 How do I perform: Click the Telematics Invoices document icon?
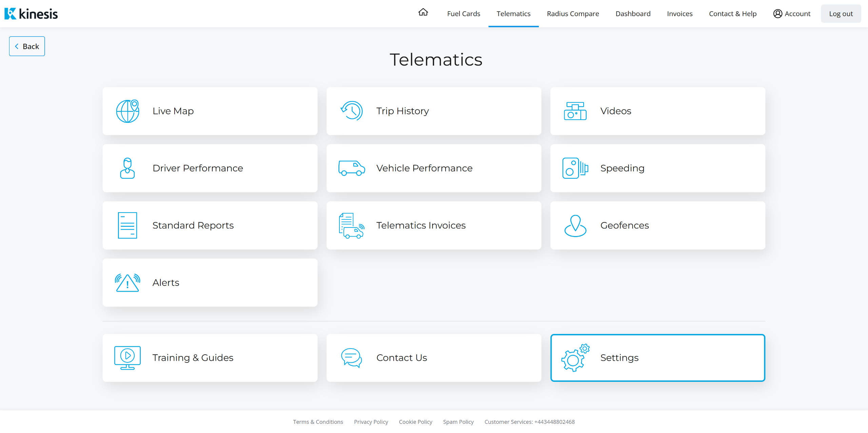352,225
